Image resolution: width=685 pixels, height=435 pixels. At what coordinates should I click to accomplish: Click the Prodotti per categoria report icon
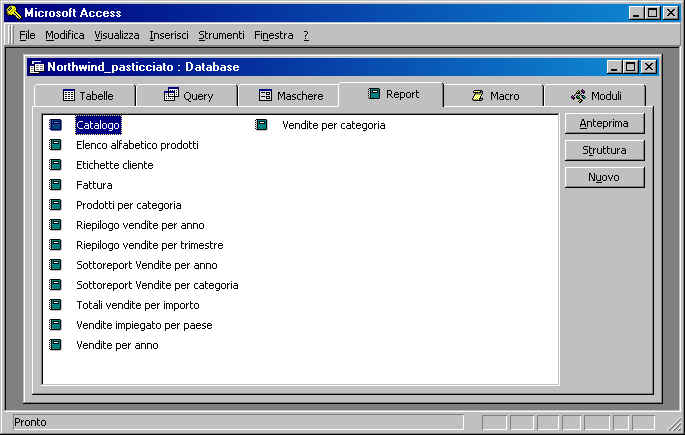click(x=56, y=205)
